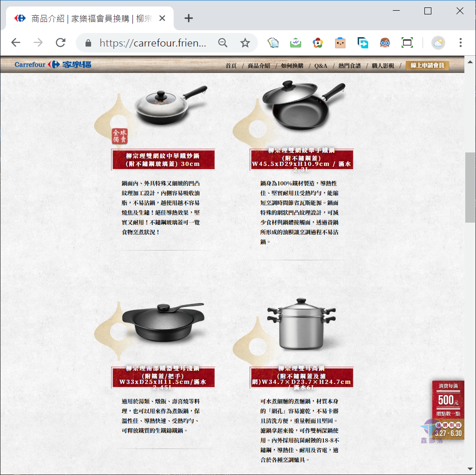Click the 全球獨賣 red stamp badge
Viewport: 476px width, 475px height.
(x=119, y=136)
